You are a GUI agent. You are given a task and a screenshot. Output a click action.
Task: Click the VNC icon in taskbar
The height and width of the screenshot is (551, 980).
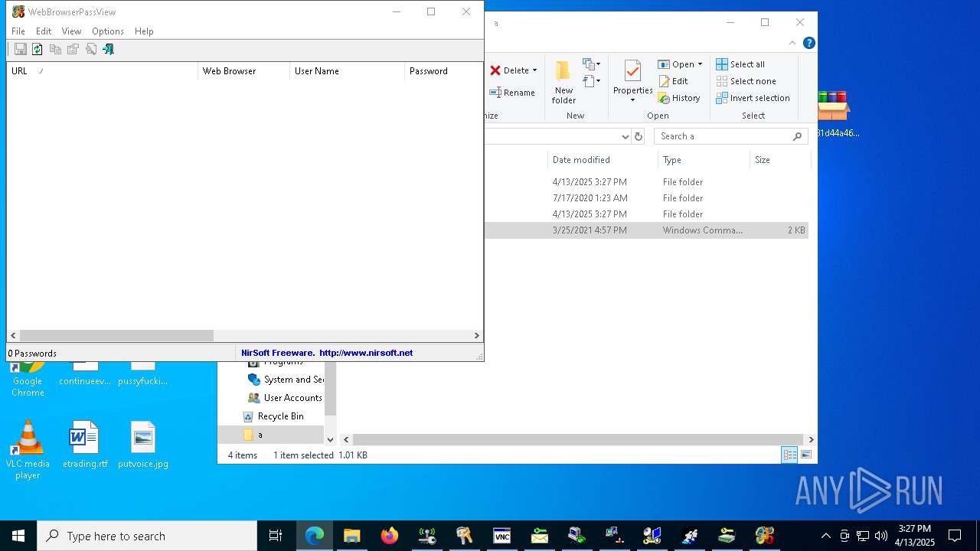(501, 536)
